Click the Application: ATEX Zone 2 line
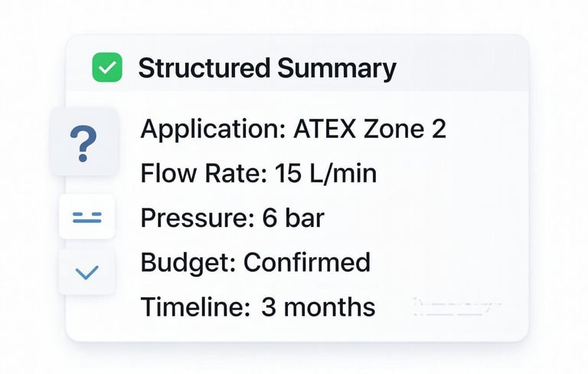588x374 pixels. pos(293,129)
